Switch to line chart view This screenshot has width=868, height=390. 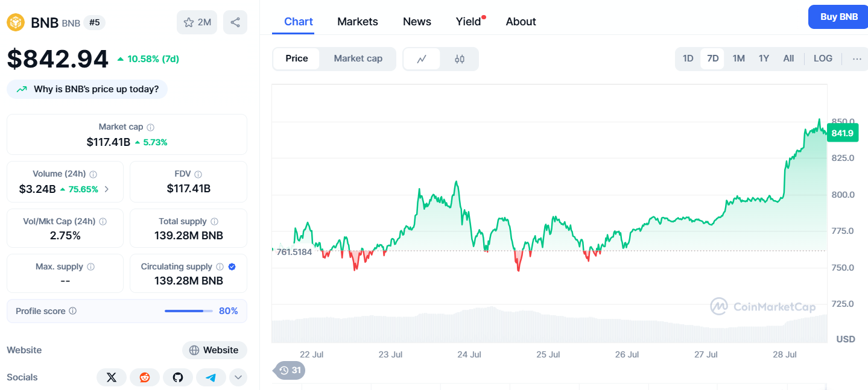tap(422, 59)
